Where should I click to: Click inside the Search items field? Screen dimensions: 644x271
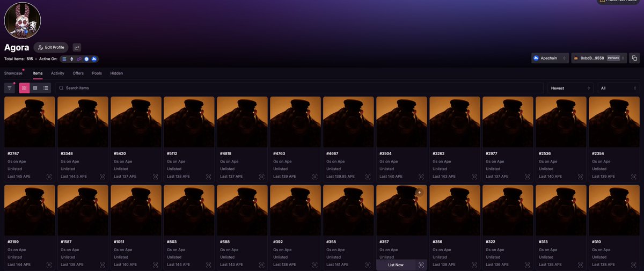point(299,88)
